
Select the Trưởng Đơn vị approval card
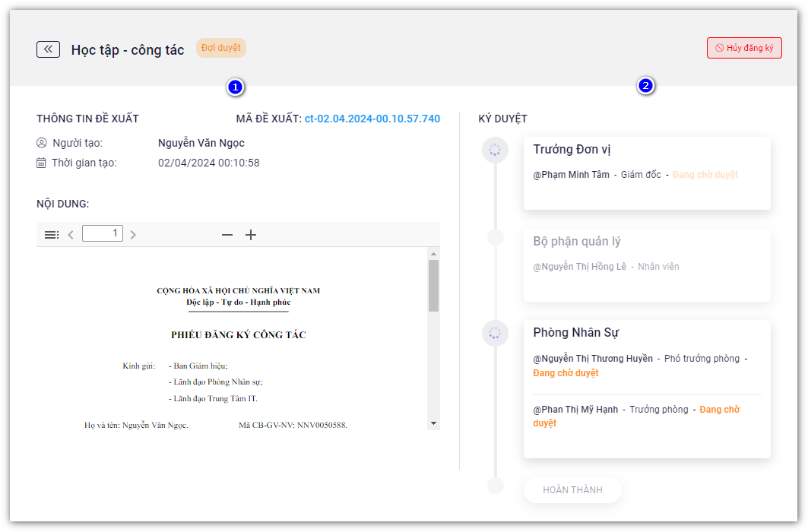pos(647,173)
